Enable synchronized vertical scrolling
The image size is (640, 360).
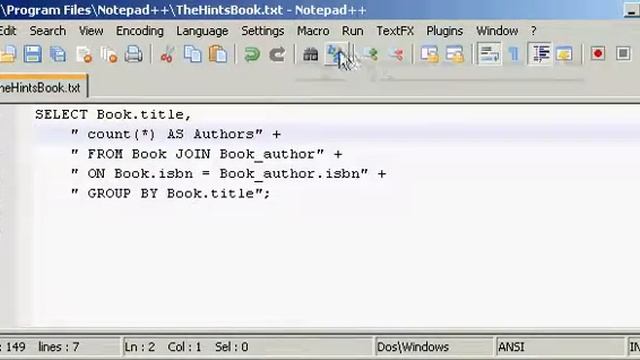429,54
